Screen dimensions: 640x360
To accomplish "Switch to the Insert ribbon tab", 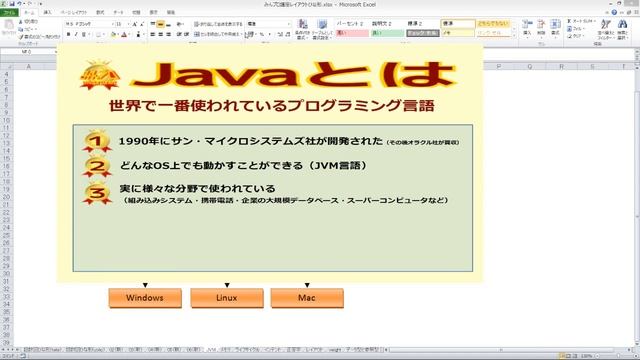I will point(47,13).
